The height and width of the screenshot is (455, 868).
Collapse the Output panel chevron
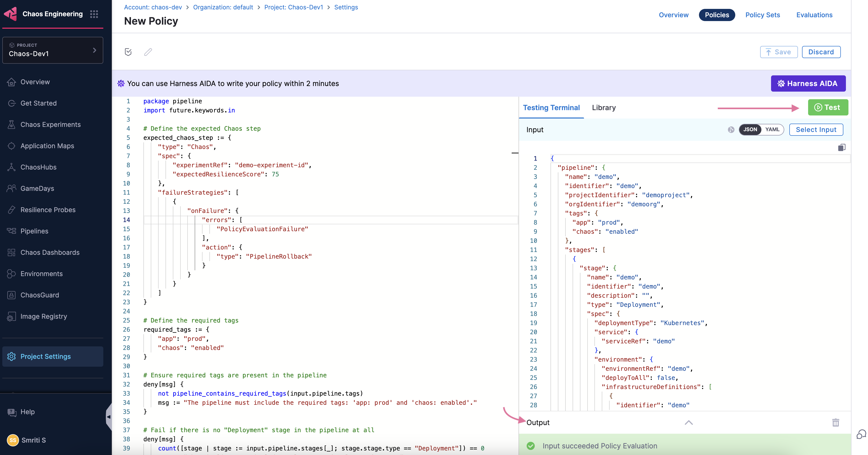tap(688, 422)
